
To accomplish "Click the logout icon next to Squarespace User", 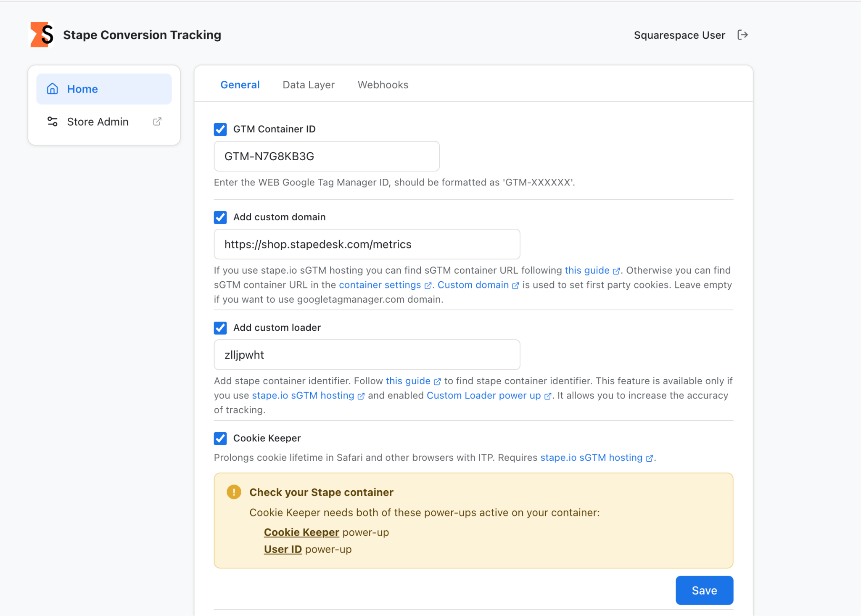I will click(743, 35).
